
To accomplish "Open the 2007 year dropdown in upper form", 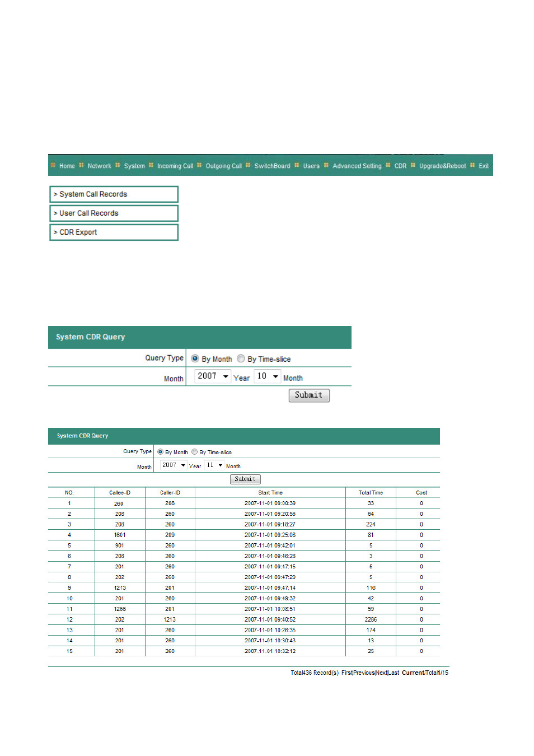I will [x=213, y=376].
